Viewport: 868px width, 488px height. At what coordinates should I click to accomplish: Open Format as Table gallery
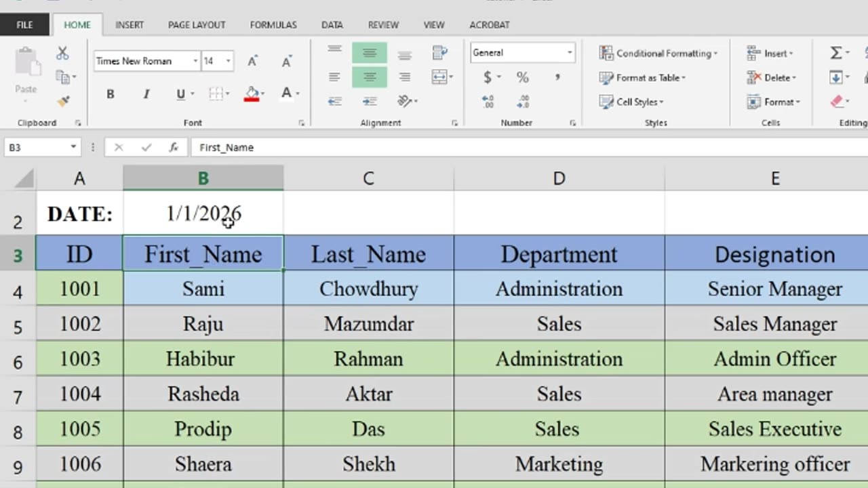[x=642, y=78]
